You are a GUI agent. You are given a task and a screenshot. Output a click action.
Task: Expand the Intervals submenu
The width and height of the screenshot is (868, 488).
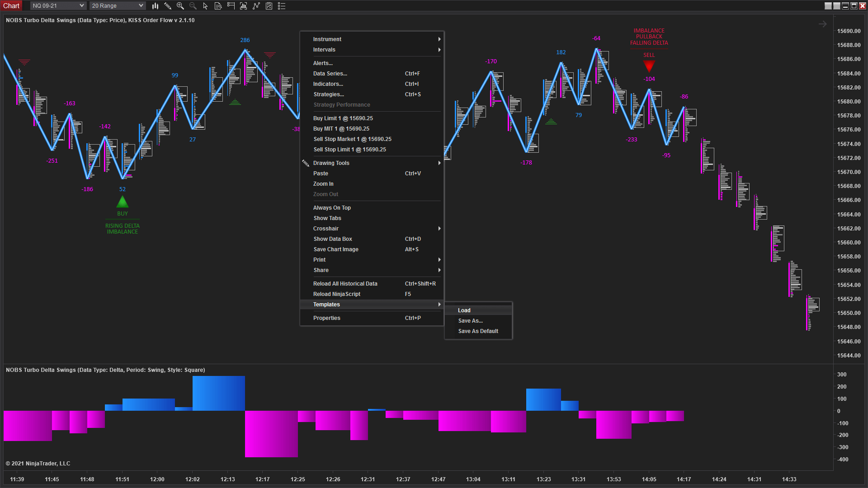click(x=372, y=50)
